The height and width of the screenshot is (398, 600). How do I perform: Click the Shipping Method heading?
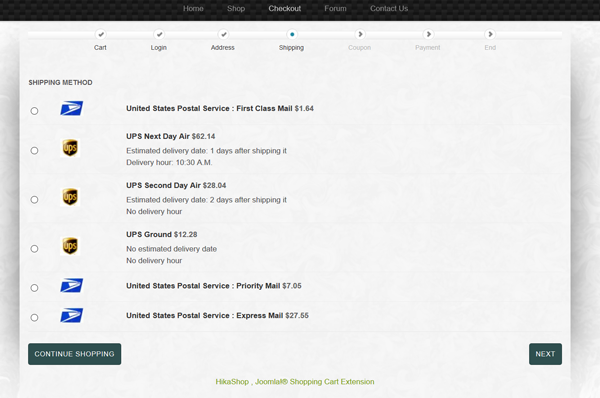[60, 82]
